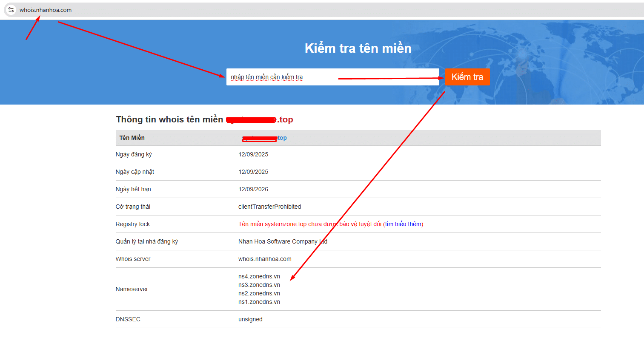Select the ns3.zonedns.vn nameserver entry

tap(259, 285)
